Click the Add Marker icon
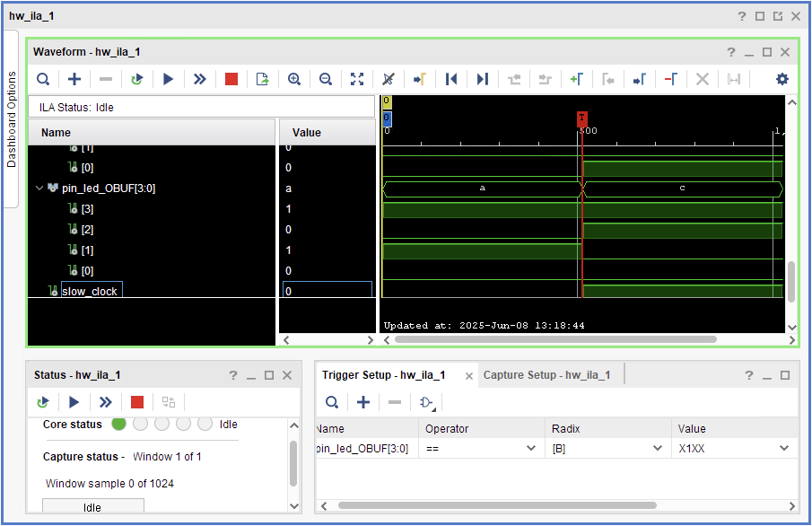This screenshot has width=812, height=526. (x=576, y=79)
